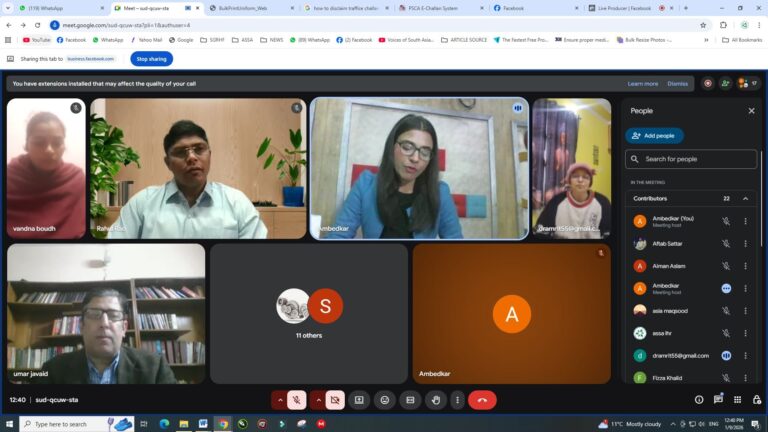Screen dimensions: 768x432
Task: Open the emoji reactions button
Action: (x=384, y=400)
